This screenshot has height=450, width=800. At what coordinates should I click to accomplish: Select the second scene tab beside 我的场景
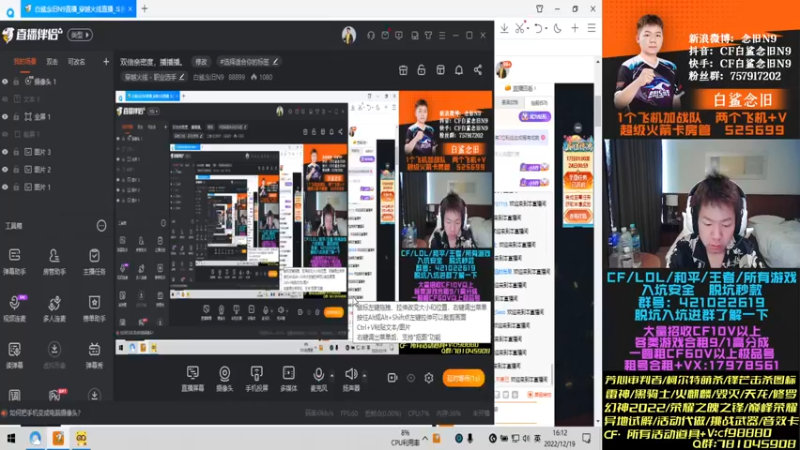click(x=52, y=62)
